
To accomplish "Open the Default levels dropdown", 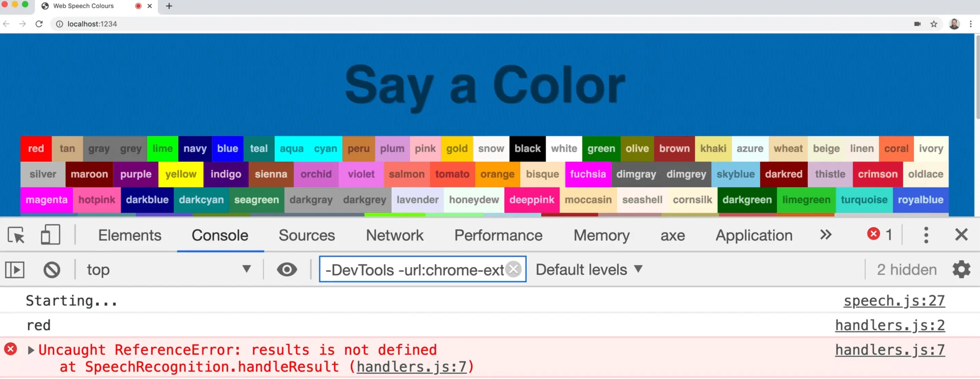I will point(588,269).
